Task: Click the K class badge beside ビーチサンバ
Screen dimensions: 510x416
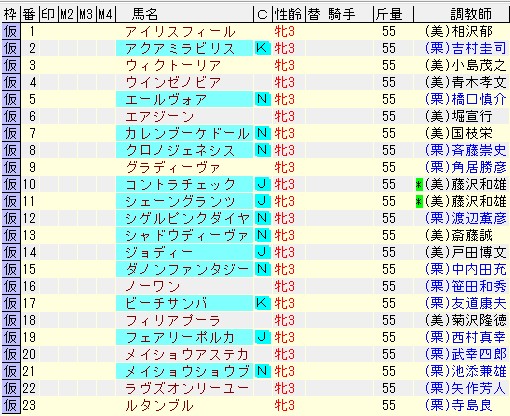Action: [x=262, y=303]
